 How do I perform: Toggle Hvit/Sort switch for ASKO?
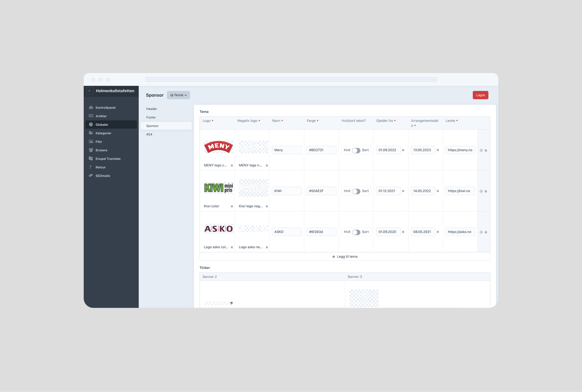(356, 232)
